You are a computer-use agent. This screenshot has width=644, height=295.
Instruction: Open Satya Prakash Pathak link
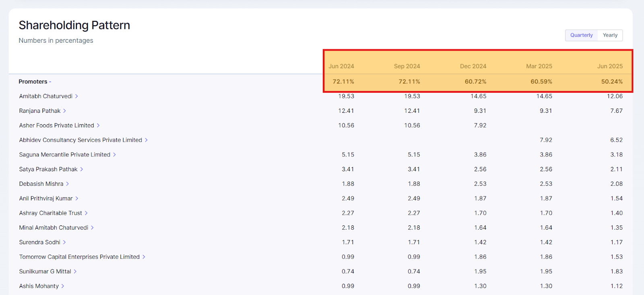(51, 169)
